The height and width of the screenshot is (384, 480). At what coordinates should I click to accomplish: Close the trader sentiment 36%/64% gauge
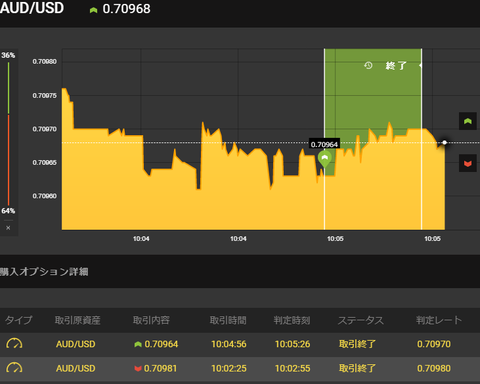[x=8, y=228]
